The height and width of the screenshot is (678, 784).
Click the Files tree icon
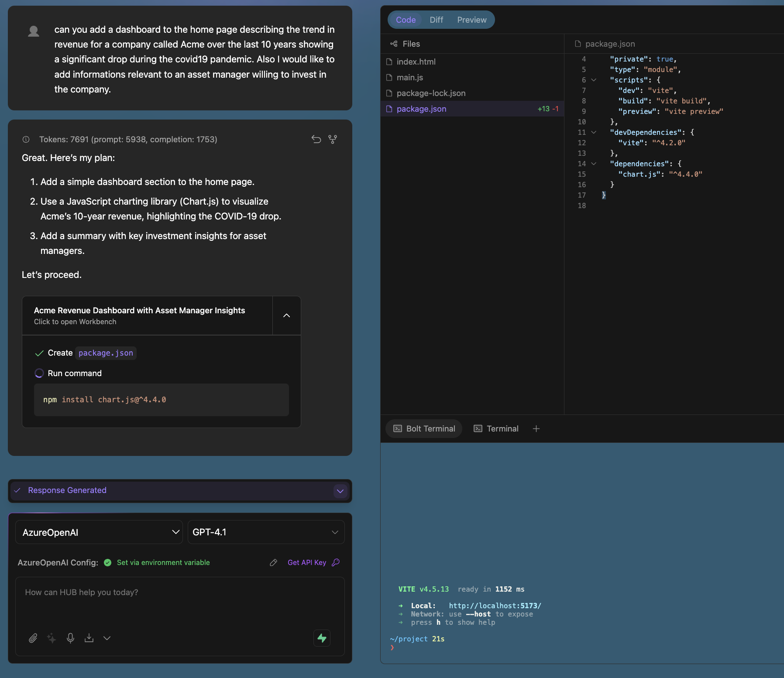[394, 44]
